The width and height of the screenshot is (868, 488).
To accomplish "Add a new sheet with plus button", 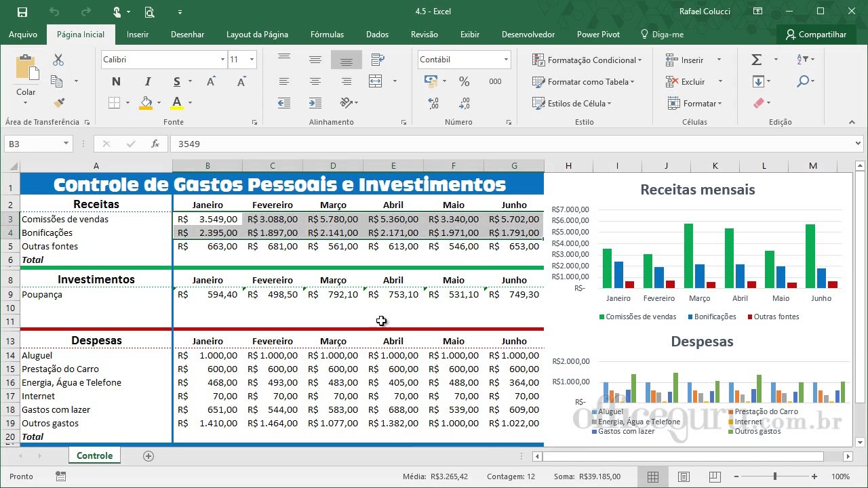I will (x=149, y=456).
